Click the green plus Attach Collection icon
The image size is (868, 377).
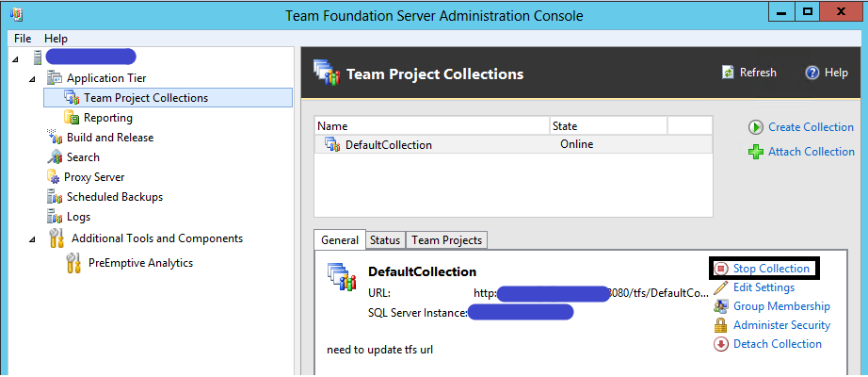756,152
